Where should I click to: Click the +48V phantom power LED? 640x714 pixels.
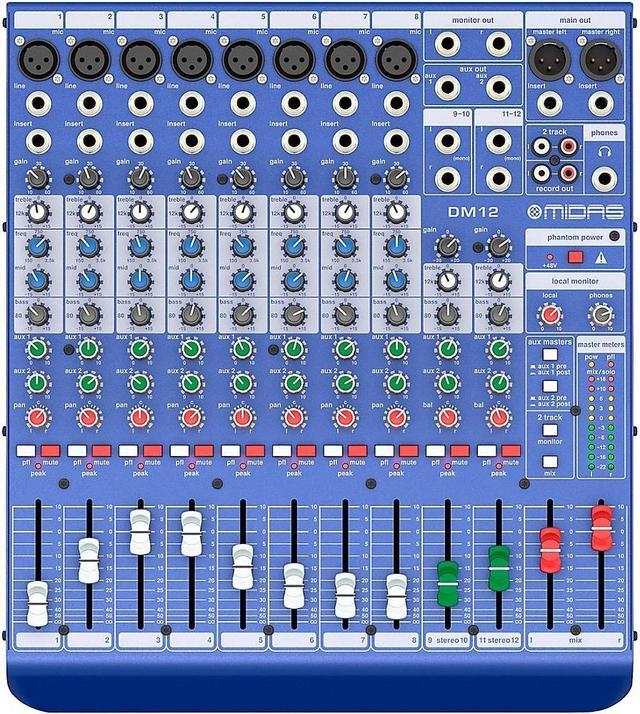(550, 257)
